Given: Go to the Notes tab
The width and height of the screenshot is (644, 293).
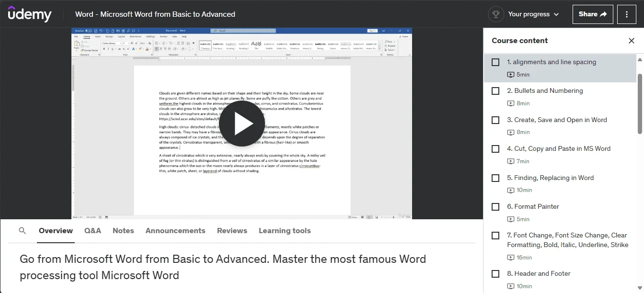Looking at the screenshot, I should (x=123, y=231).
